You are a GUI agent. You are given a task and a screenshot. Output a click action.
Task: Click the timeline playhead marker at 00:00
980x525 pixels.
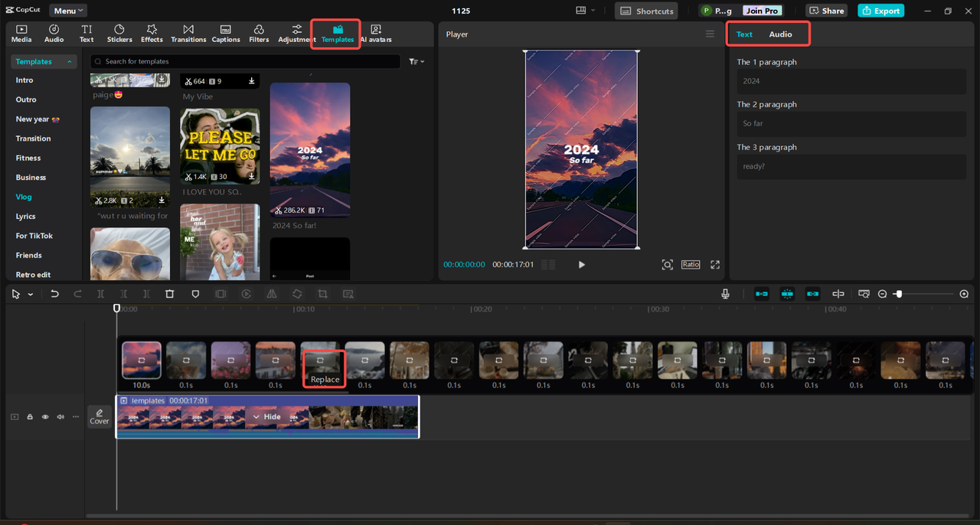tap(117, 308)
